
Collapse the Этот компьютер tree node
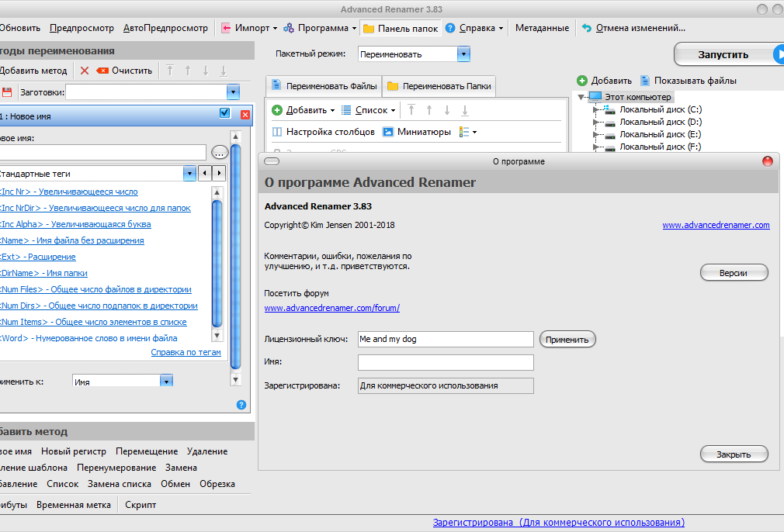(x=581, y=97)
